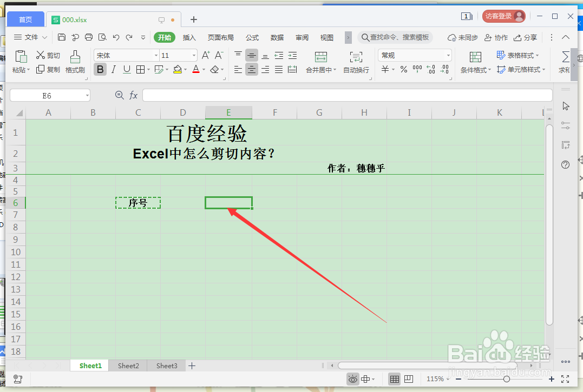This screenshot has height=392, width=583.
Task: Align text to top of cell
Action: [x=238, y=55]
